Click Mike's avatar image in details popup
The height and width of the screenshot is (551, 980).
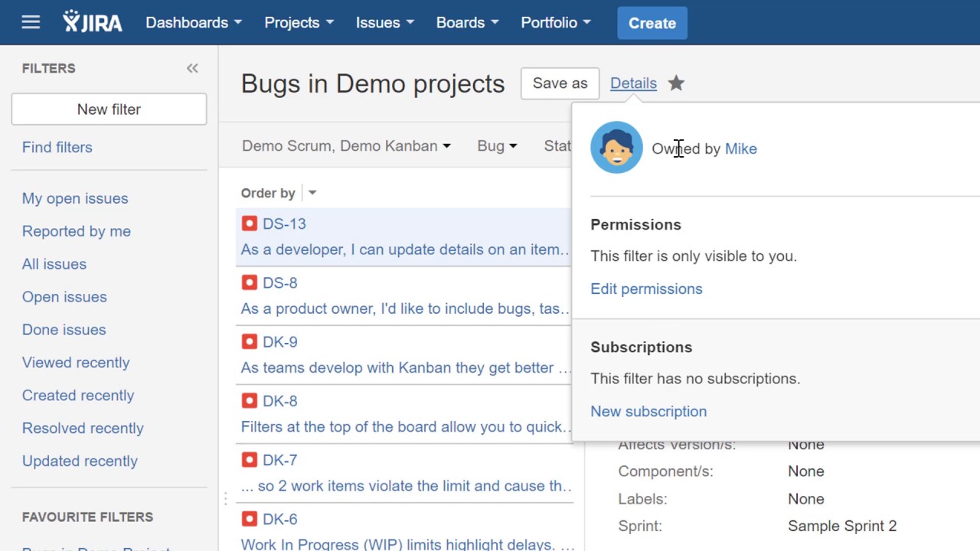pos(616,148)
